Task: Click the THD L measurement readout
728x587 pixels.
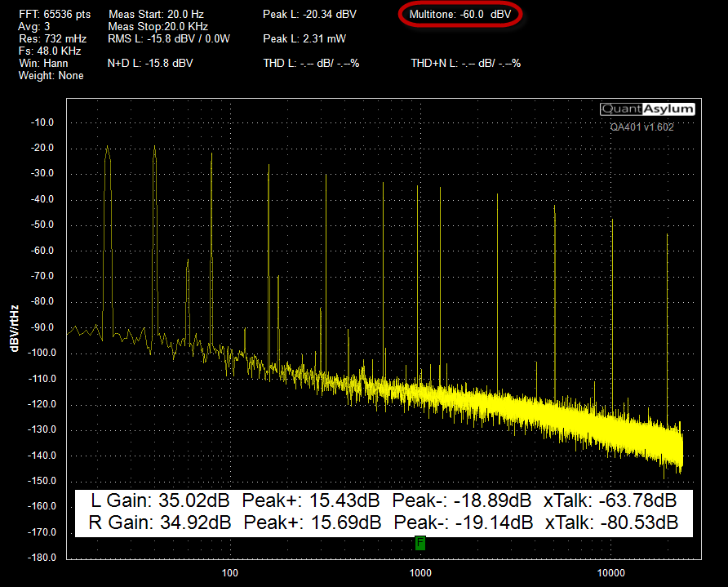Action: [310, 63]
